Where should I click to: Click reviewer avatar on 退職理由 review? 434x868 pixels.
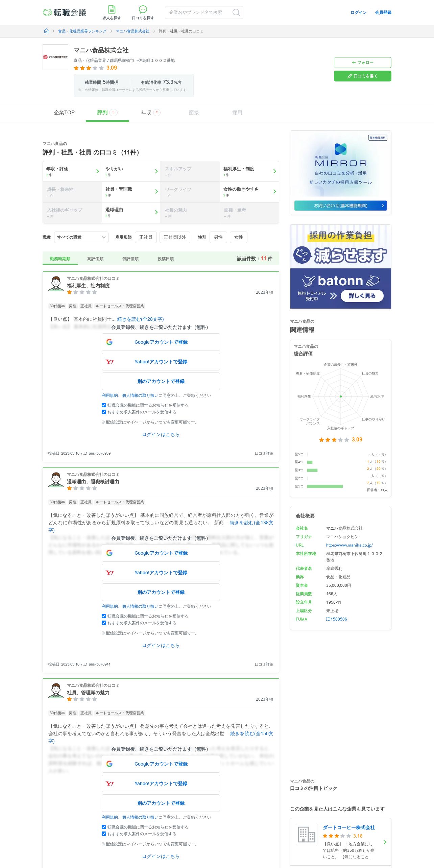tap(56, 480)
